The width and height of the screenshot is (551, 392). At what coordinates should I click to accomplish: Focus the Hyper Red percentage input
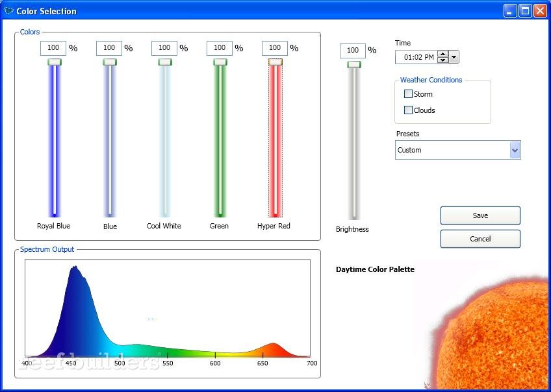[274, 48]
